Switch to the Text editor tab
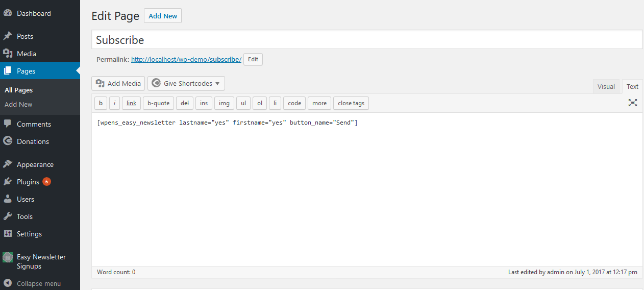Image resolution: width=644 pixels, height=290 pixels. 632,86
